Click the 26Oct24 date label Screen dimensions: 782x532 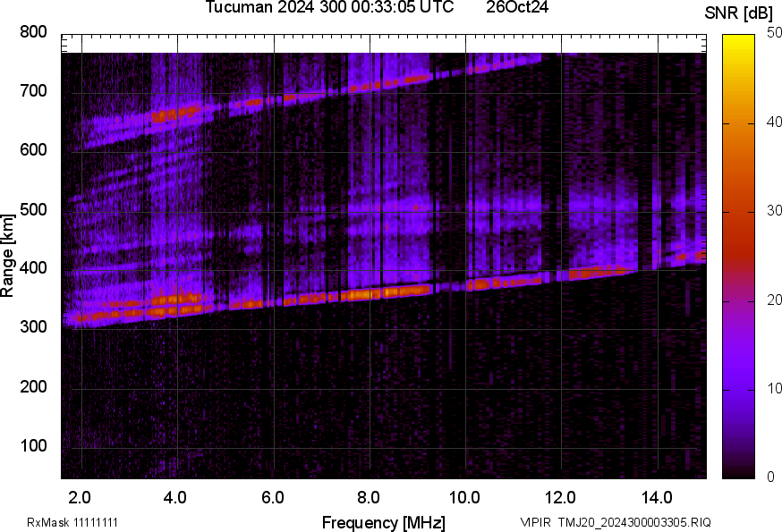click(517, 7)
